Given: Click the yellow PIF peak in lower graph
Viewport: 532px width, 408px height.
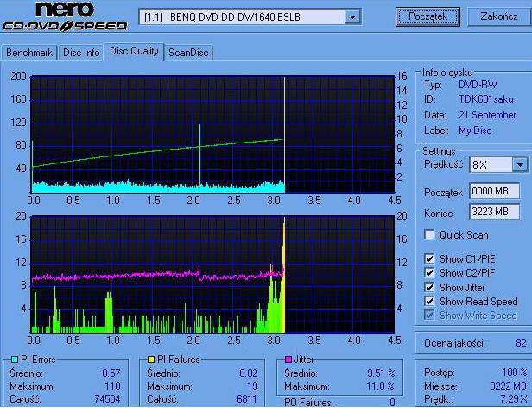Looking at the screenshot, I should point(283,275).
